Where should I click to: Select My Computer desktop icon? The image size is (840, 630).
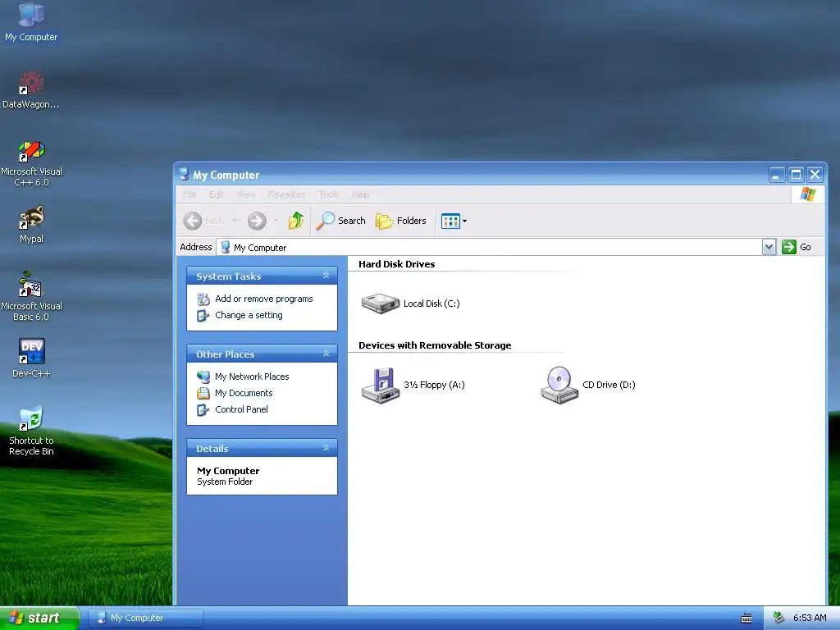(31, 22)
